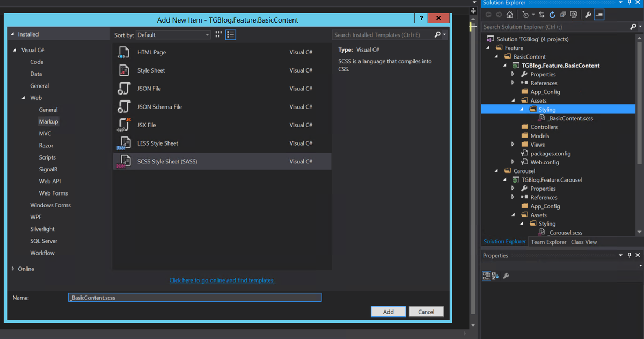Open Solution Explorer window options dropdown arrow
Viewport: 644px width, 339px height.
[x=620, y=3]
